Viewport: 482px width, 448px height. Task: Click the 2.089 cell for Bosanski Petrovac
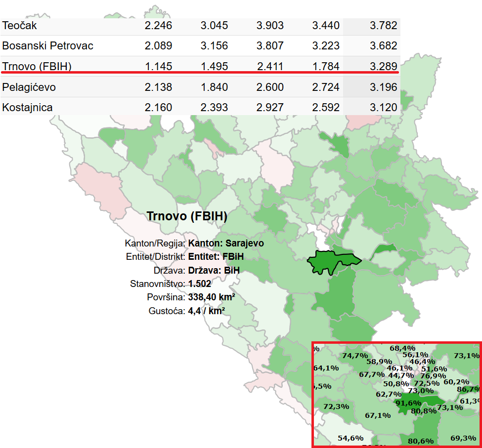pos(158,46)
